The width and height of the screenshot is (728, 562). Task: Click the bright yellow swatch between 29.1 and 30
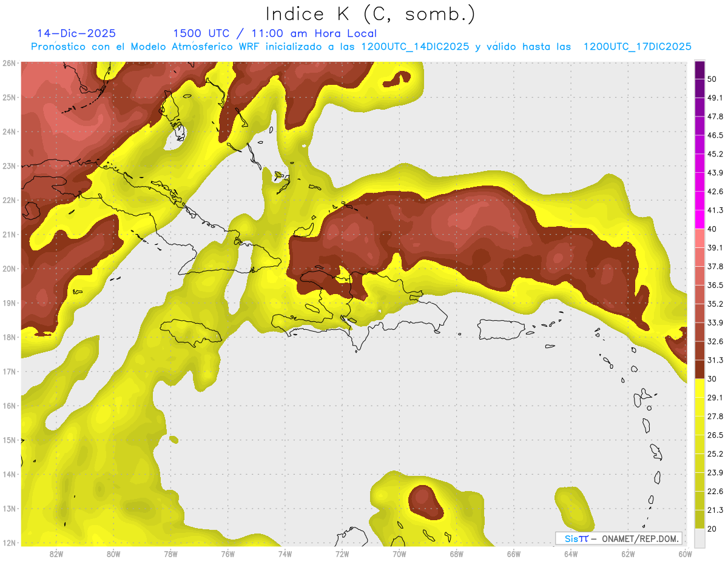pyautogui.click(x=699, y=389)
